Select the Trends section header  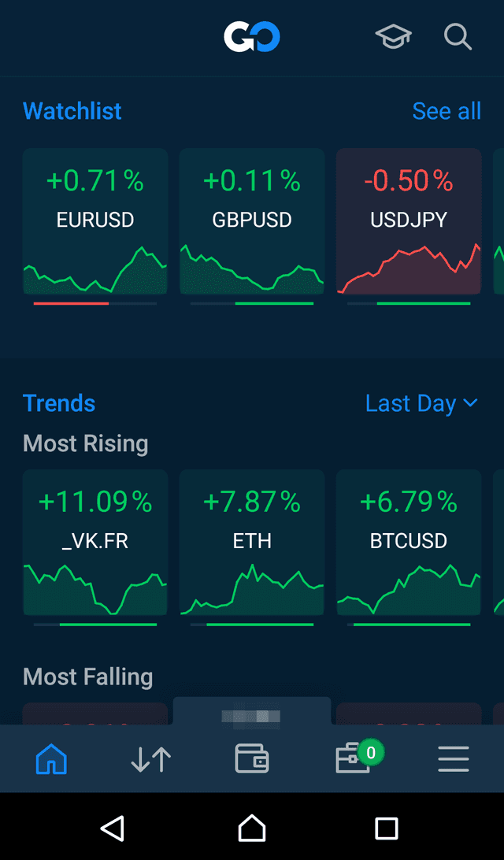click(58, 402)
